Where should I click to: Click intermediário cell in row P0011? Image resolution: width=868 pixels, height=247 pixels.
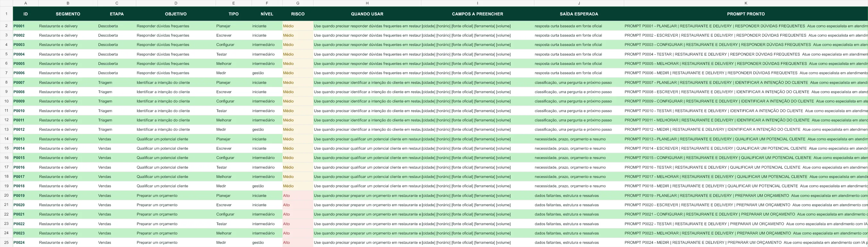(x=267, y=120)
